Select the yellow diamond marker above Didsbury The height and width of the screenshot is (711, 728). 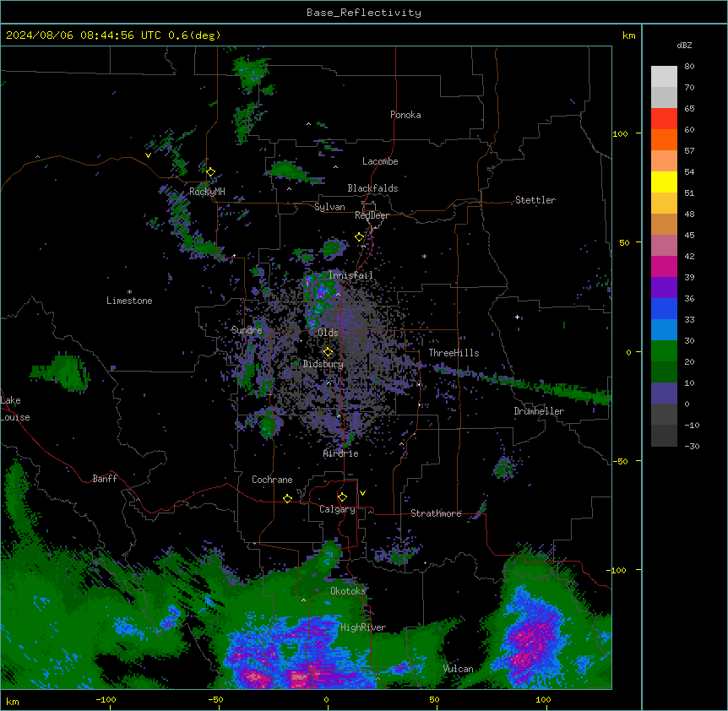pyautogui.click(x=328, y=352)
